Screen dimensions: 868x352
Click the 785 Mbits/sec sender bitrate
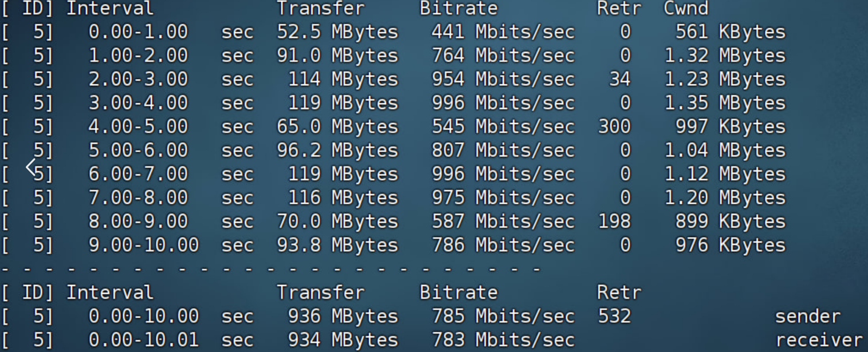point(502,316)
